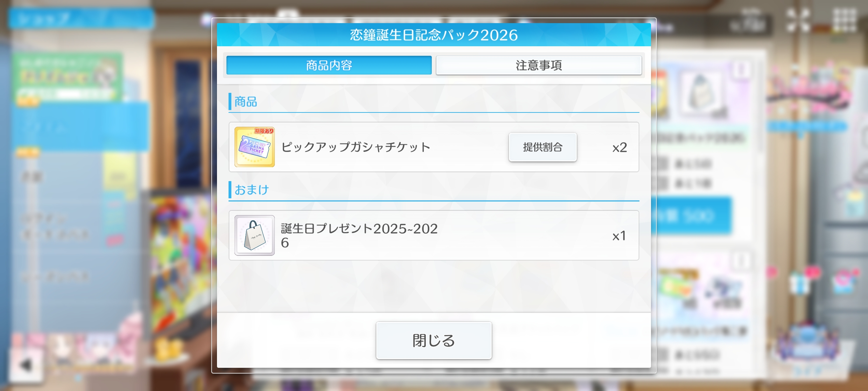Image resolution: width=868 pixels, height=391 pixels.
Task: Click the info icon on upper product card
Action: click(741, 70)
